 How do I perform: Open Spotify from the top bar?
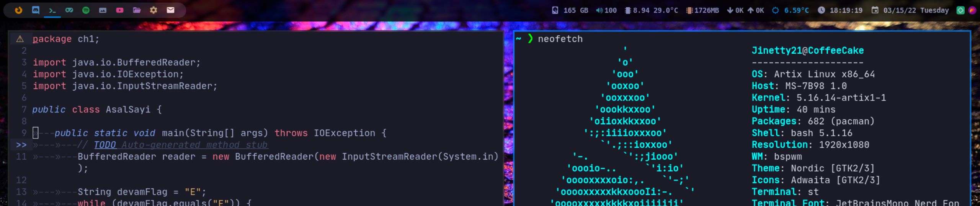pos(86,10)
